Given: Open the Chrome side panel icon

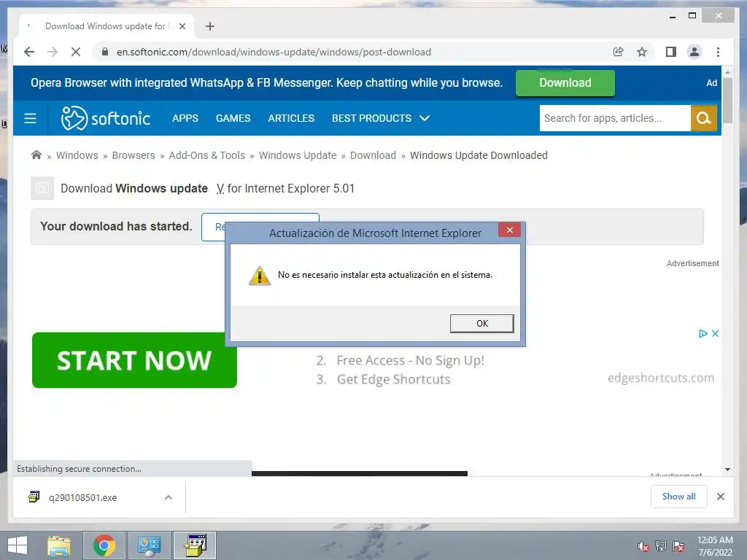Looking at the screenshot, I should click(x=671, y=52).
